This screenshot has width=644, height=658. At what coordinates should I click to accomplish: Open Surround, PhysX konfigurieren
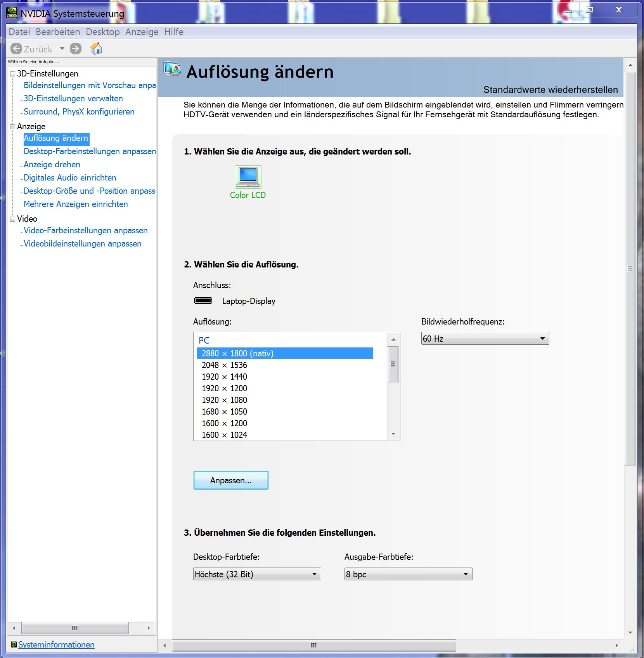click(x=79, y=112)
